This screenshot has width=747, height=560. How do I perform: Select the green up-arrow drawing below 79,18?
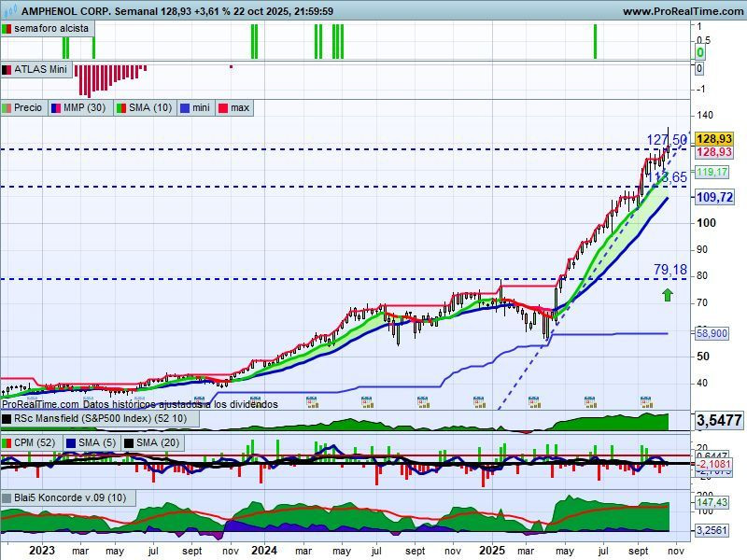point(668,295)
